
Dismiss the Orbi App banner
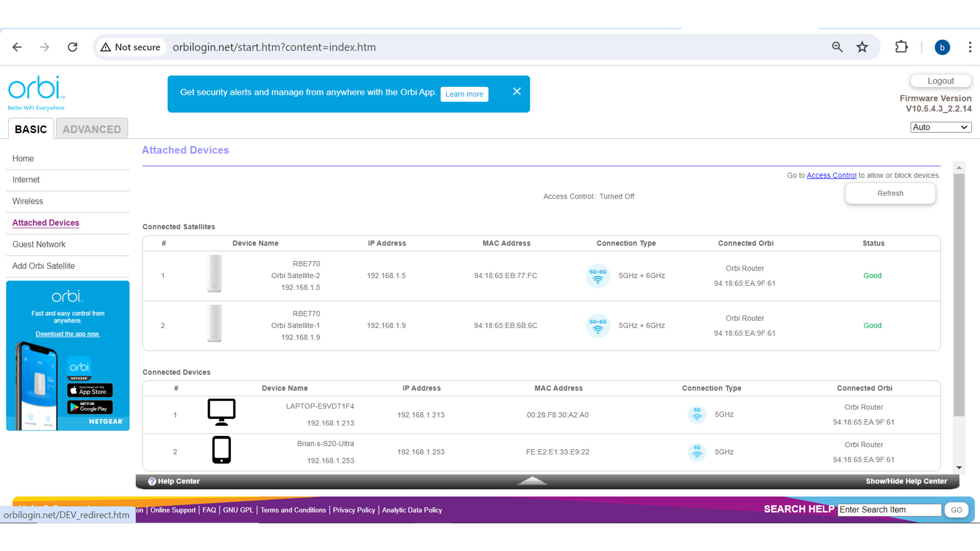pos(516,92)
